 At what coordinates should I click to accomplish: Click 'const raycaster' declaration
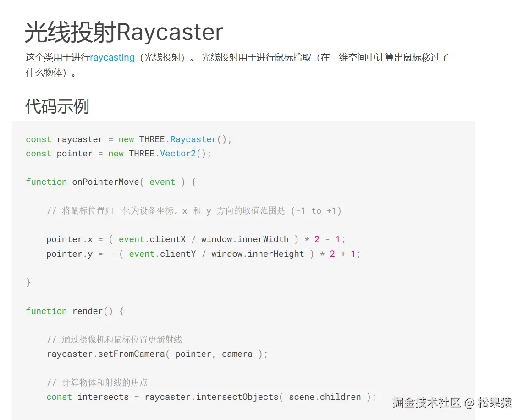(x=64, y=139)
